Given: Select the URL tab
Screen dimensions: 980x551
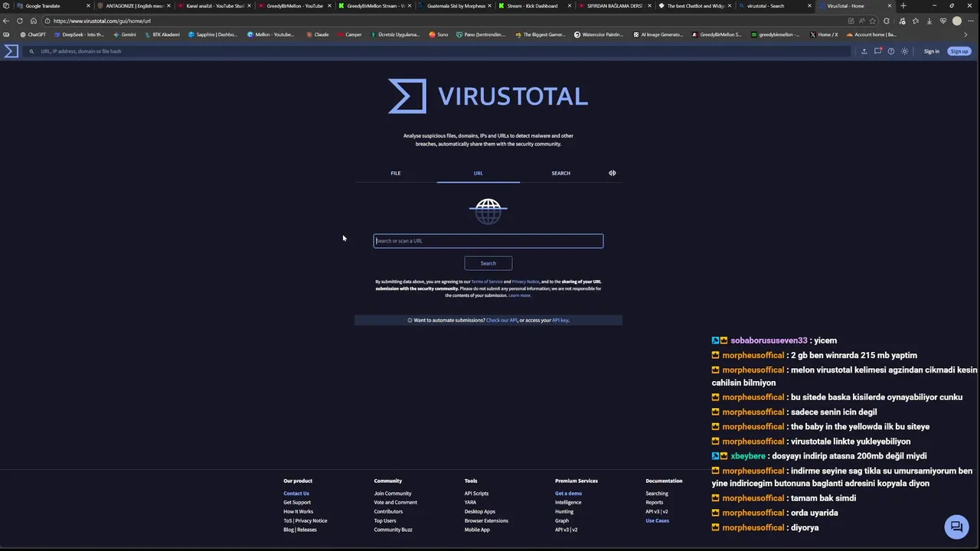Looking at the screenshot, I should 478,173.
